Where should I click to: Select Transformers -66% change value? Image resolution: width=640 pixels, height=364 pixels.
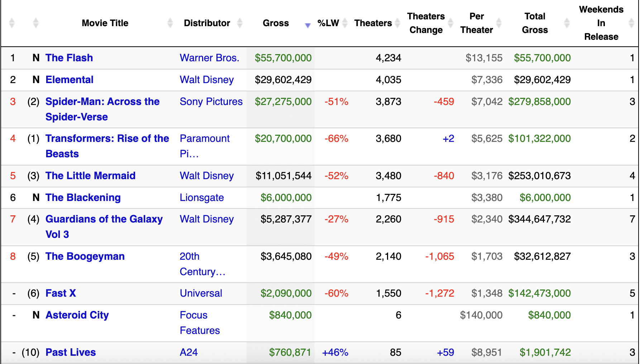(x=336, y=138)
